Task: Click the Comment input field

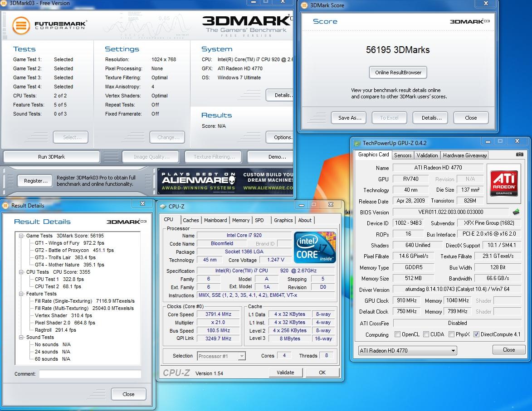Action: (90, 374)
